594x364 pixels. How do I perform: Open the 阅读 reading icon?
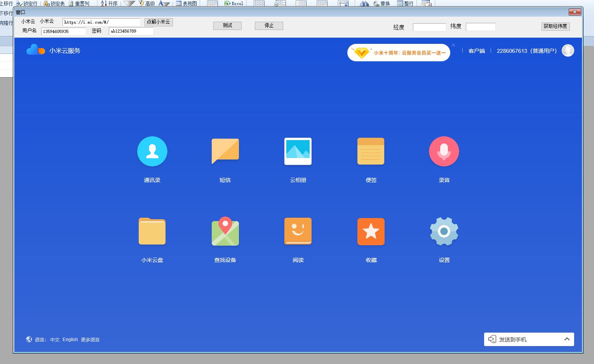298,231
